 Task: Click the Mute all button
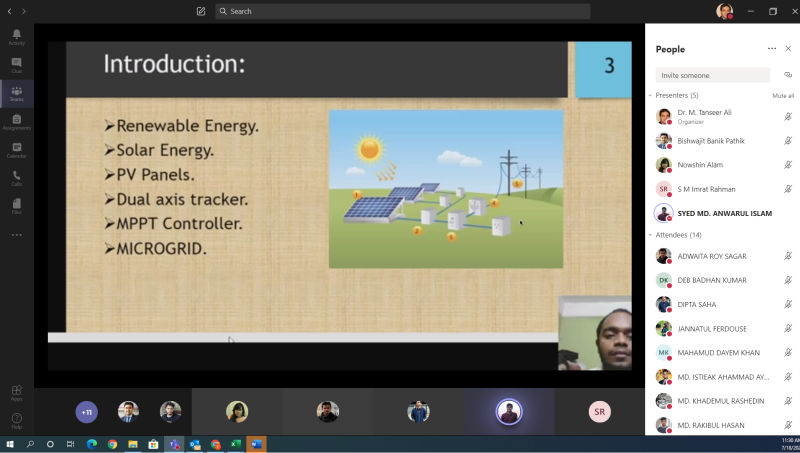[783, 95]
